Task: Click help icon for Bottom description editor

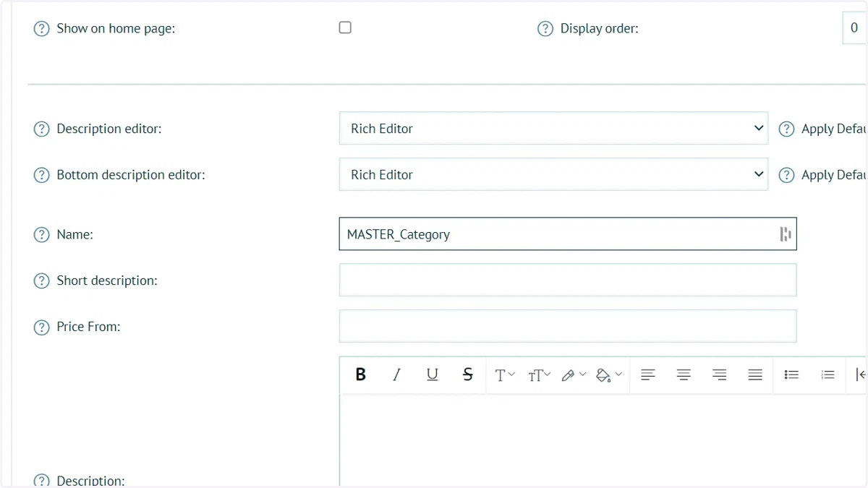Action: point(41,175)
